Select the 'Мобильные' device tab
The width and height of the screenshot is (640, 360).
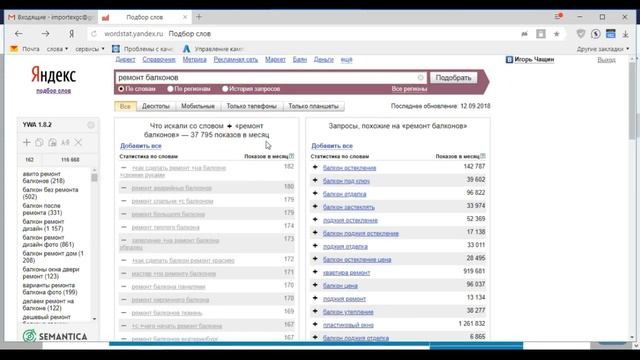coord(198,106)
